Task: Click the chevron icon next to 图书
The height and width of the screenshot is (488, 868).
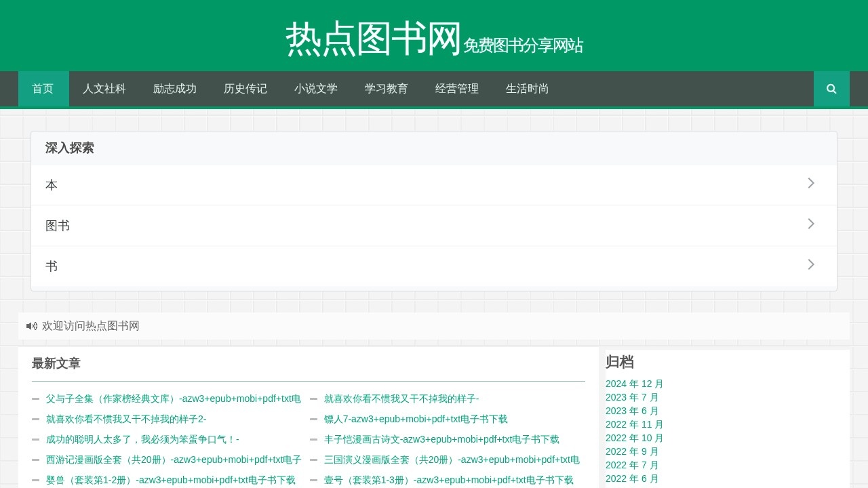Action: (x=811, y=224)
